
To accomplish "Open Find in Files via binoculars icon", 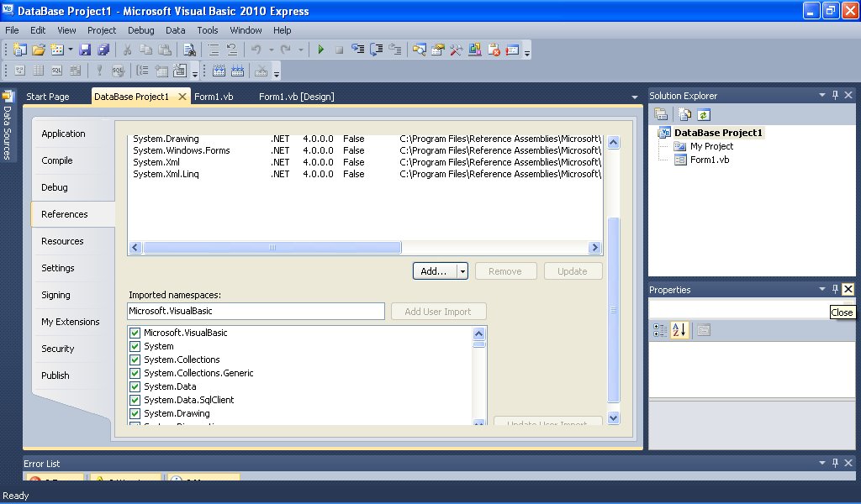I will click(189, 50).
